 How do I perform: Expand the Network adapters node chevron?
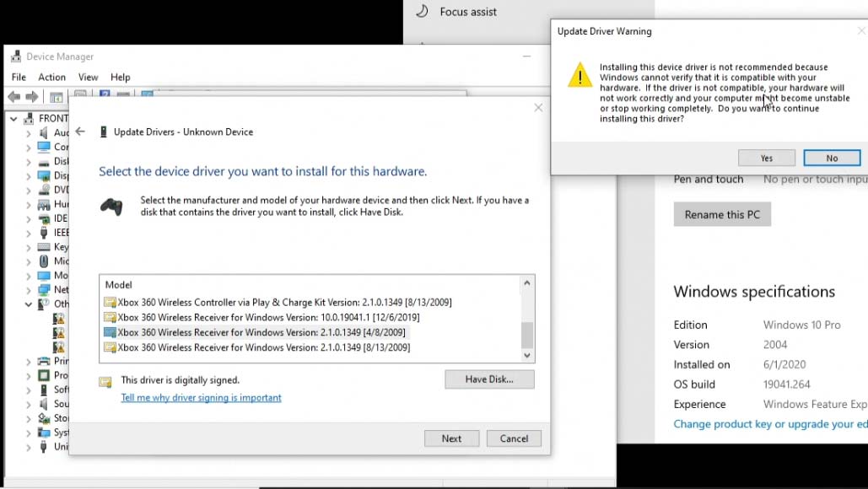point(28,290)
